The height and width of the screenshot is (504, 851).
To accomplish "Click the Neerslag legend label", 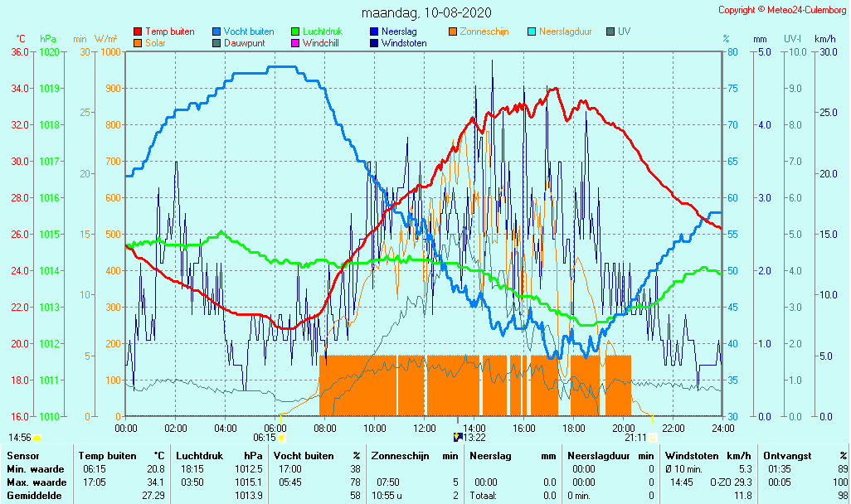I will pos(400,31).
